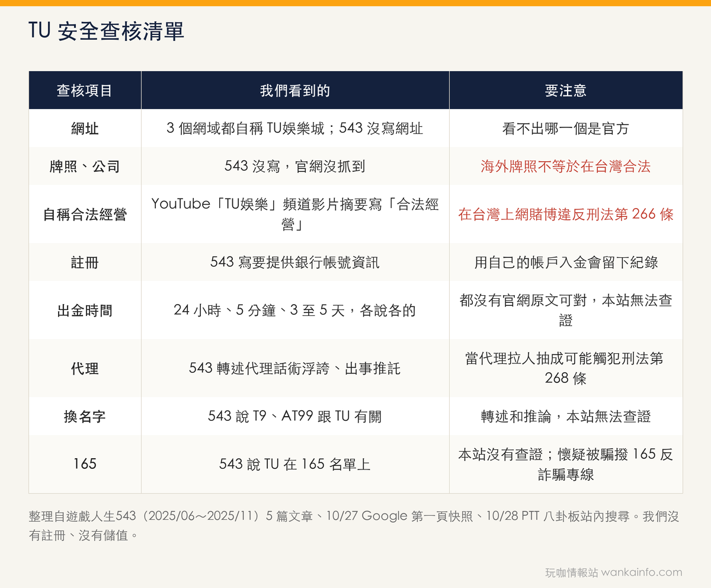Click the row label '自稱合法經營'
This screenshot has width=711, height=588.
[x=85, y=214]
